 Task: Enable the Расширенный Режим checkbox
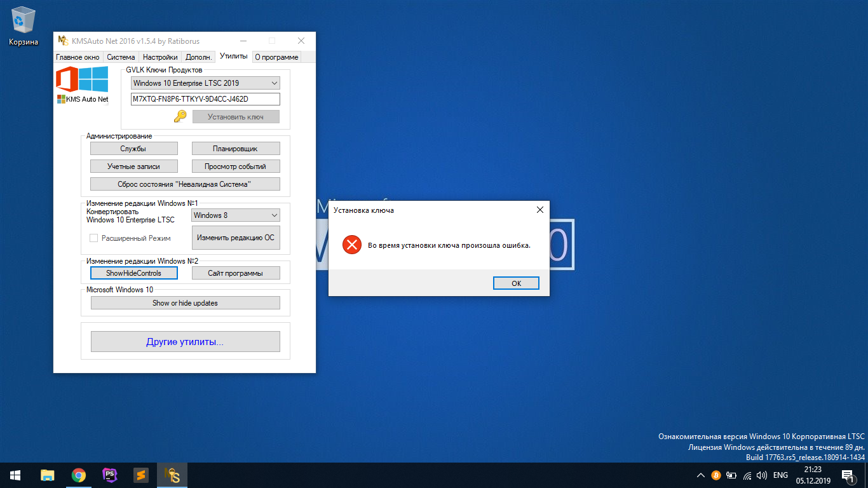click(93, 238)
